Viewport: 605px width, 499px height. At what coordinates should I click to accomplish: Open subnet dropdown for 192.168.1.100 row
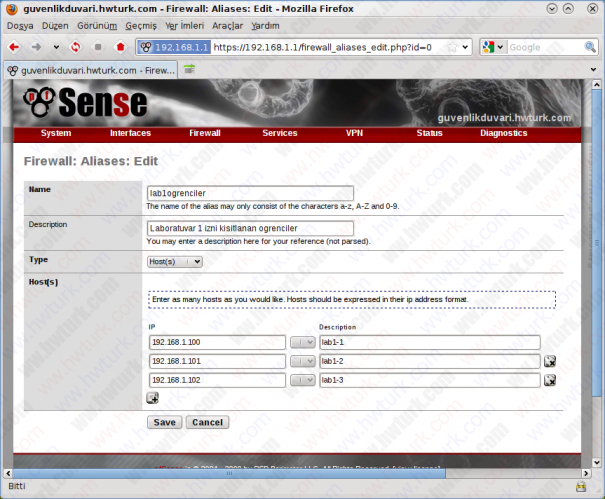click(x=302, y=342)
